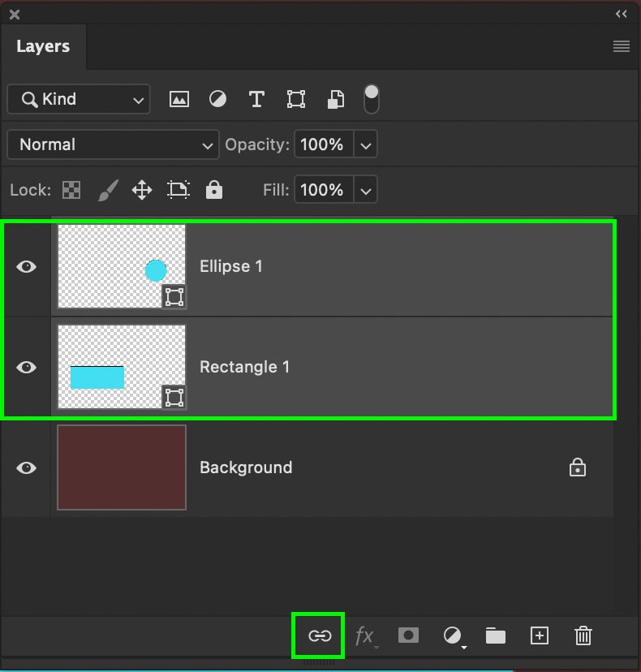Close the Layers panel
641x672 pixels.
(x=15, y=15)
